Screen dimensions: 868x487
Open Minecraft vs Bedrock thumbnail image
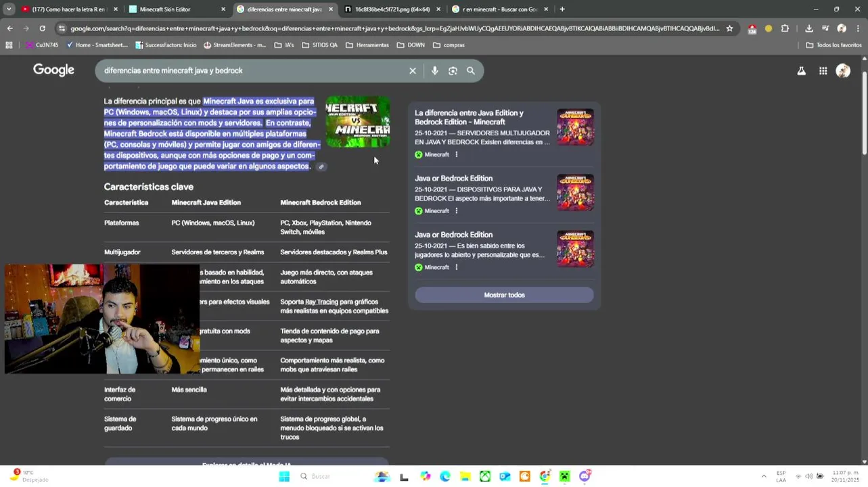pos(358,122)
